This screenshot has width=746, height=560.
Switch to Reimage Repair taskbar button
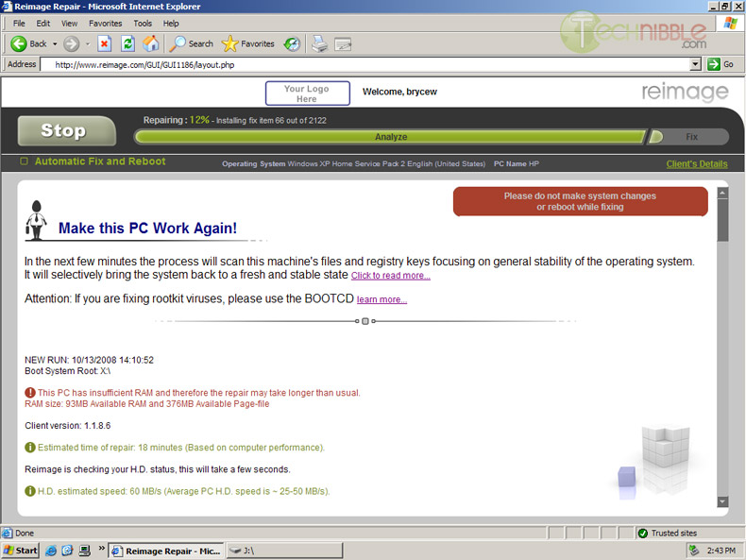click(x=165, y=551)
